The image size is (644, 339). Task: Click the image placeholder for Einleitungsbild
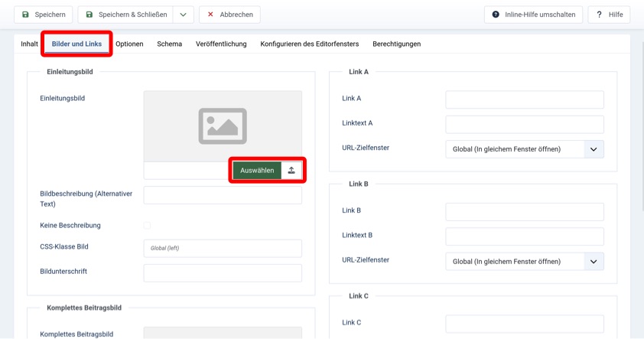[x=223, y=125]
